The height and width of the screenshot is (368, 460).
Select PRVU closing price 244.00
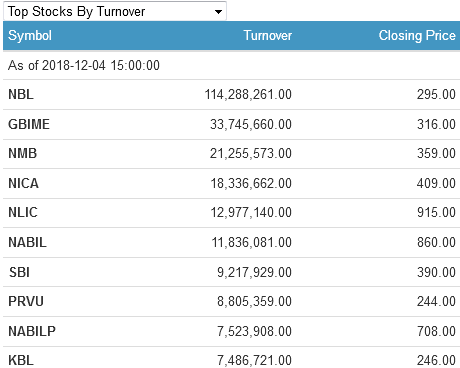pos(436,301)
